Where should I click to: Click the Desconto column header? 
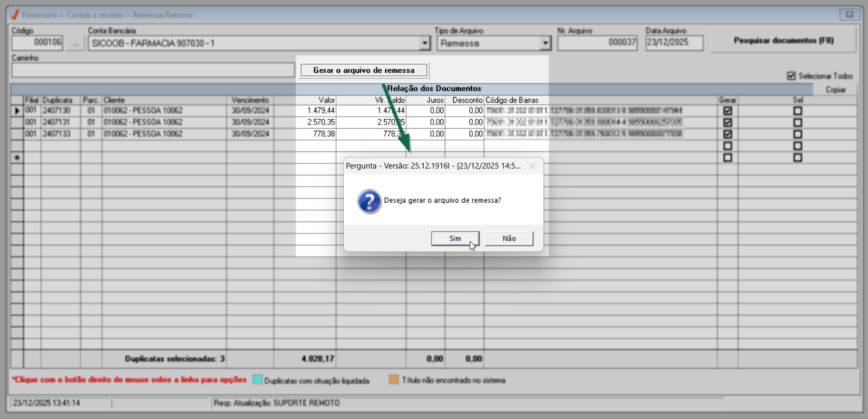465,100
